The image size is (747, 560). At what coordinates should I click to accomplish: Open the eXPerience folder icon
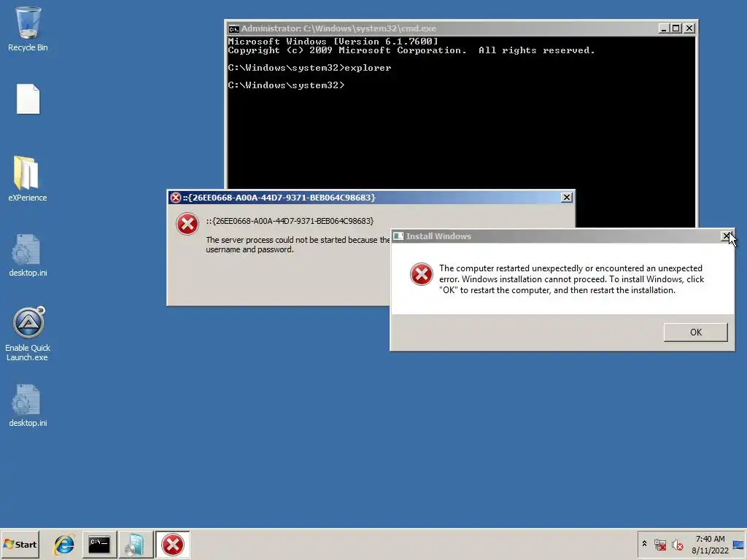point(27,179)
